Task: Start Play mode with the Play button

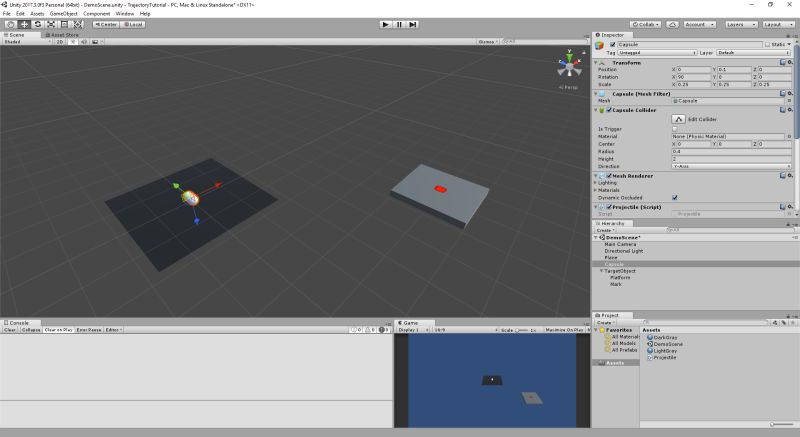Action: click(x=386, y=24)
